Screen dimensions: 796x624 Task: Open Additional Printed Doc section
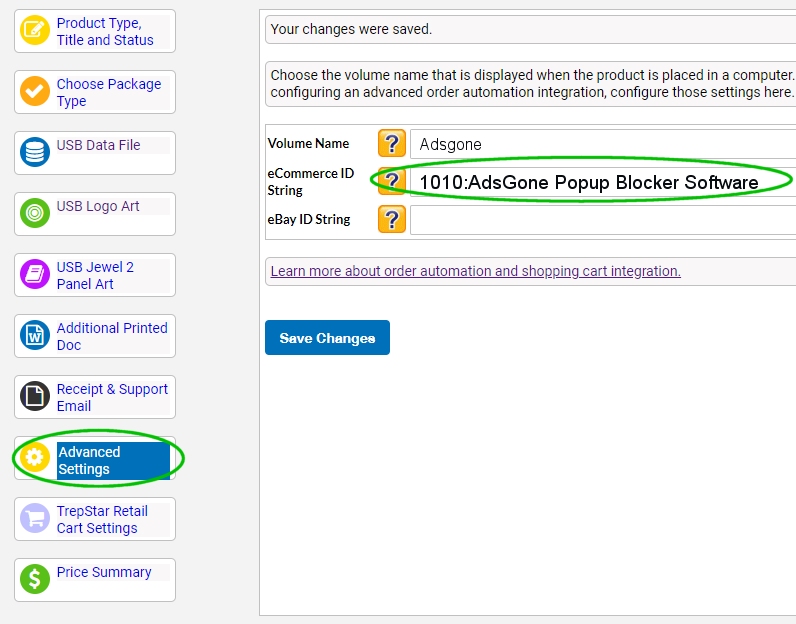tap(112, 336)
